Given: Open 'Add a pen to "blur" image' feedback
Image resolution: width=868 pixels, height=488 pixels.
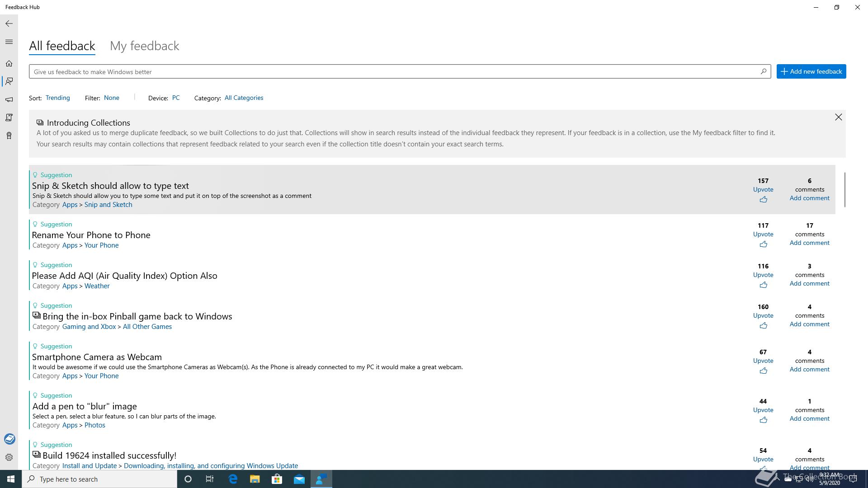Looking at the screenshot, I should click(x=85, y=406).
